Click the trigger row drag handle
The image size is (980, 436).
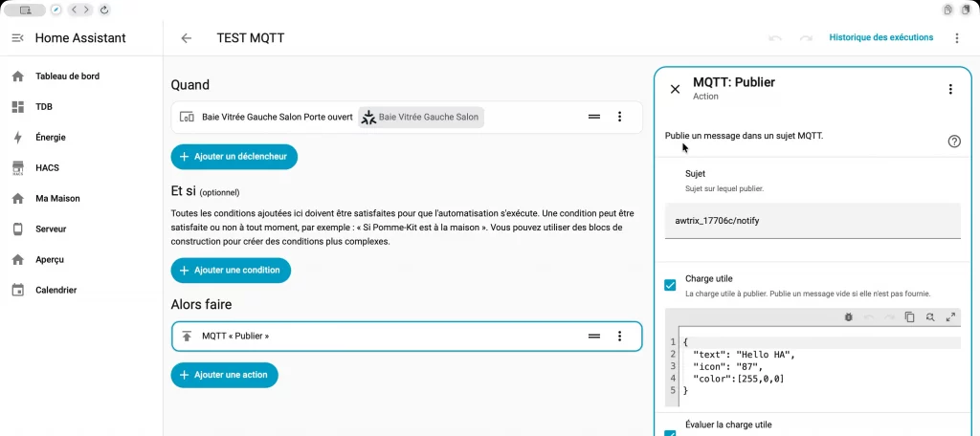594,117
